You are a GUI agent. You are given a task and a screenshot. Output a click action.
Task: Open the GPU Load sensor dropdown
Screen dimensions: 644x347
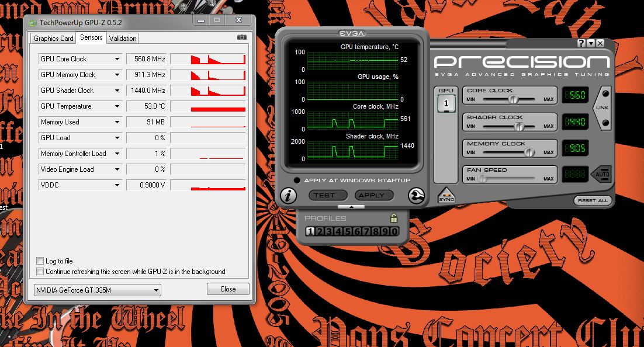coord(117,138)
